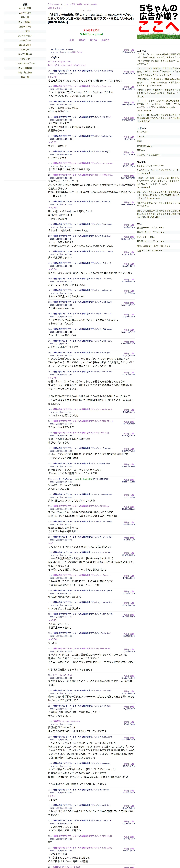Open the i.imgur.com/LlsCpDi.png image link
Image resolution: width=180 pixels, height=868 pixels.
(67, 65)
